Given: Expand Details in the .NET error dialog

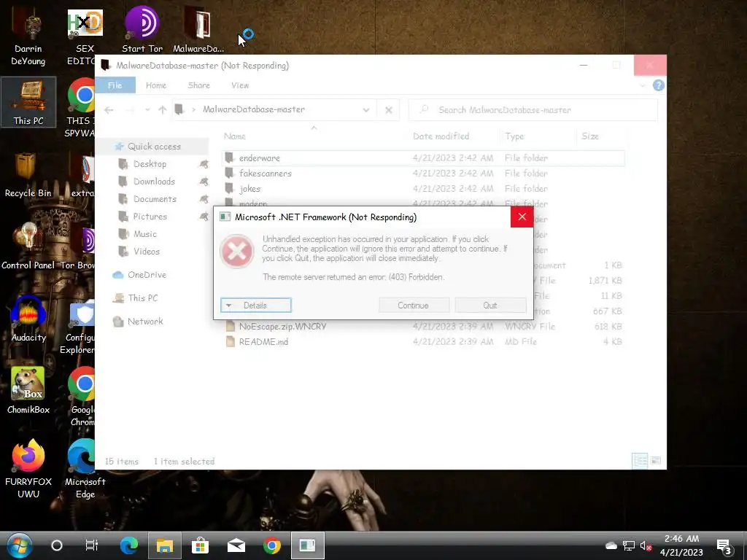Looking at the screenshot, I should click(256, 306).
